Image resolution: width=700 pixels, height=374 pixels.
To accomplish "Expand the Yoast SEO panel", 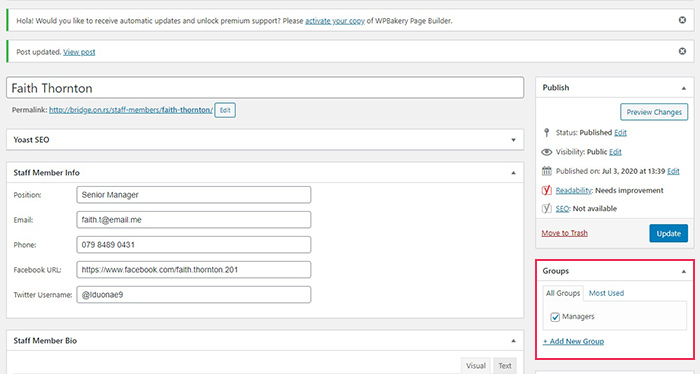I will (x=513, y=140).
